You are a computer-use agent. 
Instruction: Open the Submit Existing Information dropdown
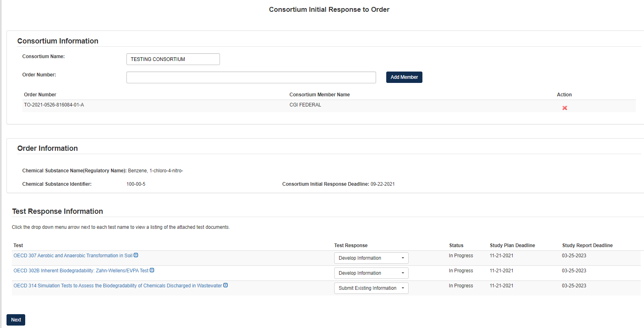click(x=371, y=288)
